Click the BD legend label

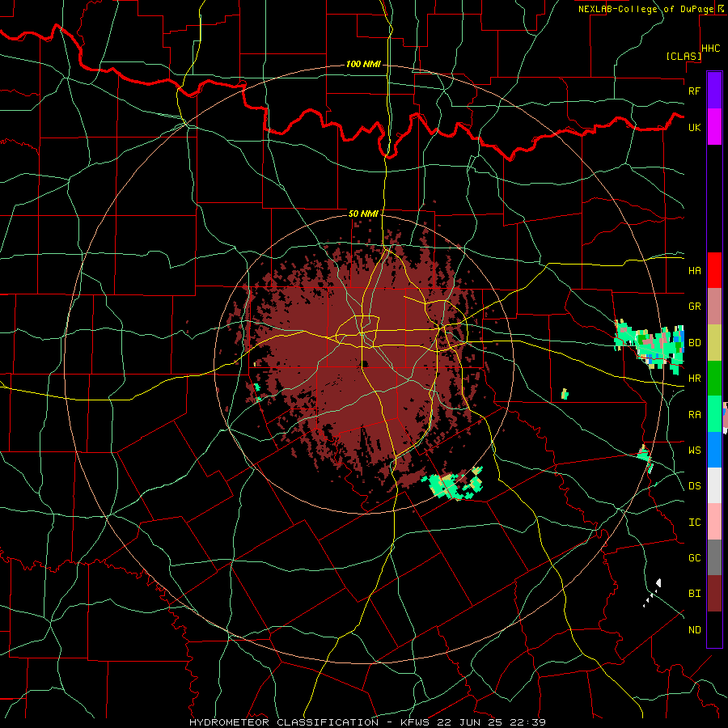[694, 343]
